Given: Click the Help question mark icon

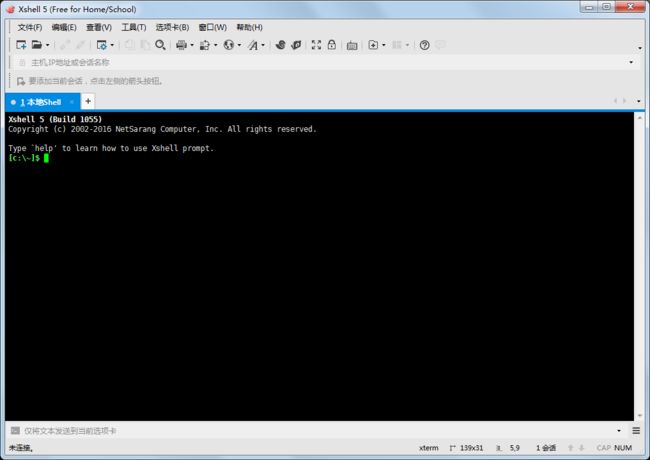Looking at the screenshot, I should [x=424, y=45].
